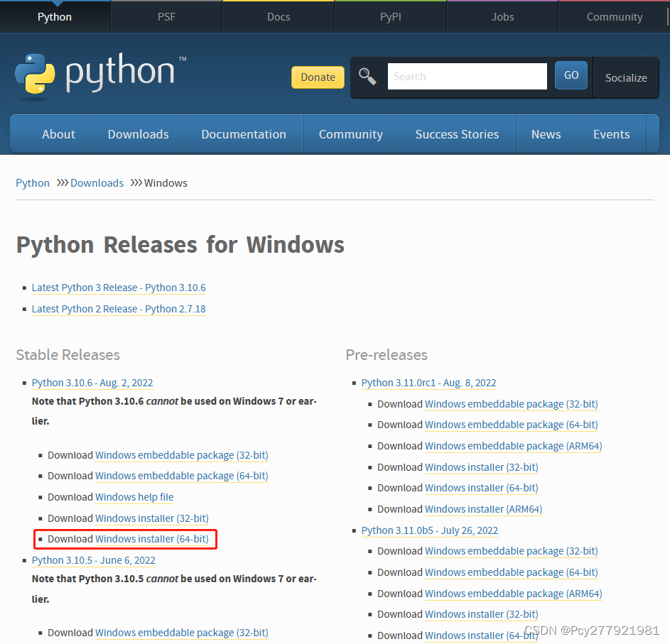Open Python 3.10.6 - Aug. 2, 2022 release

[92, 383]
